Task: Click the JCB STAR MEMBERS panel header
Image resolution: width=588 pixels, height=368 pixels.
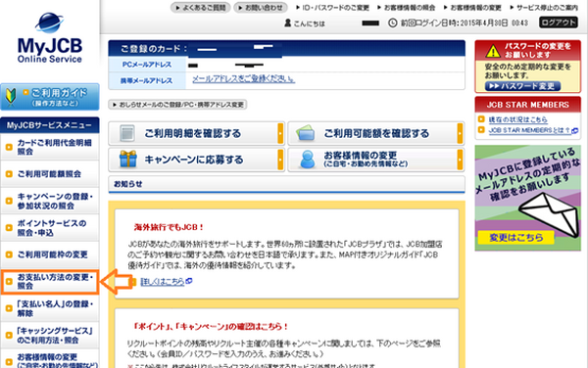Action: 527,105
